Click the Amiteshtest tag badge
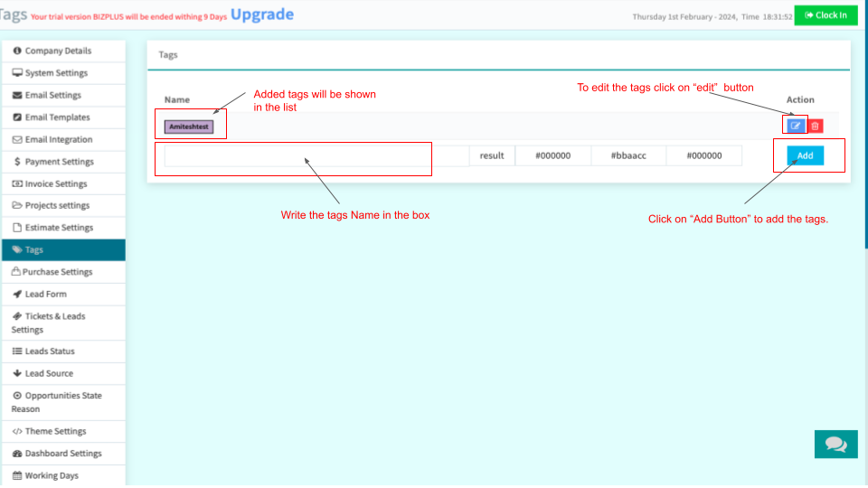 189,127
